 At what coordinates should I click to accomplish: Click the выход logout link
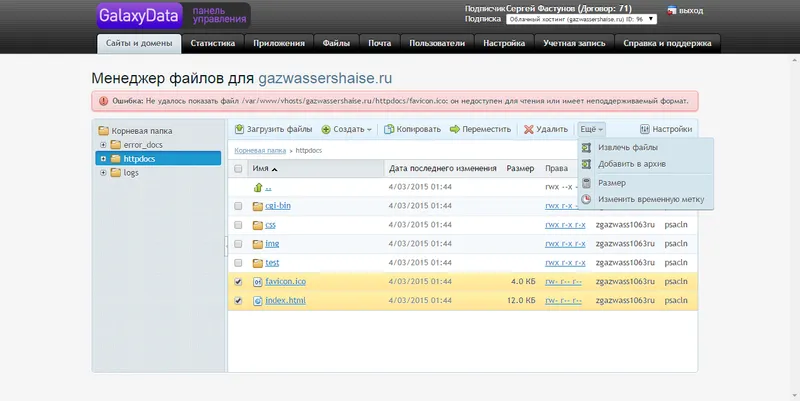(691, 10)
